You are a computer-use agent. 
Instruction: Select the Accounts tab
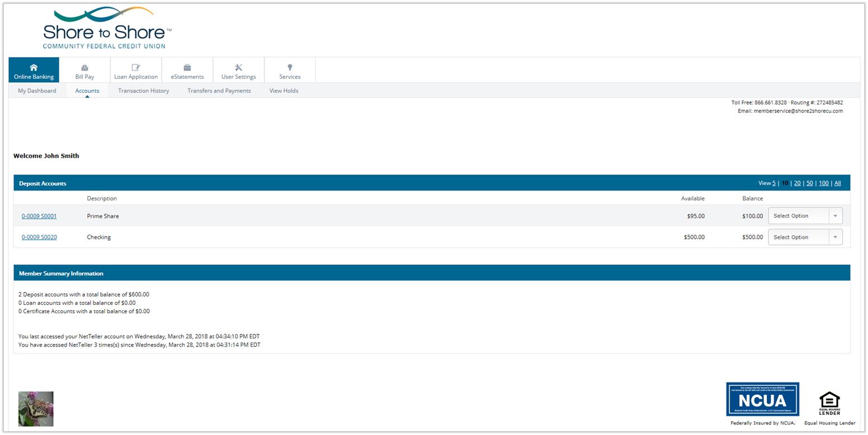[x=87, y=91]
